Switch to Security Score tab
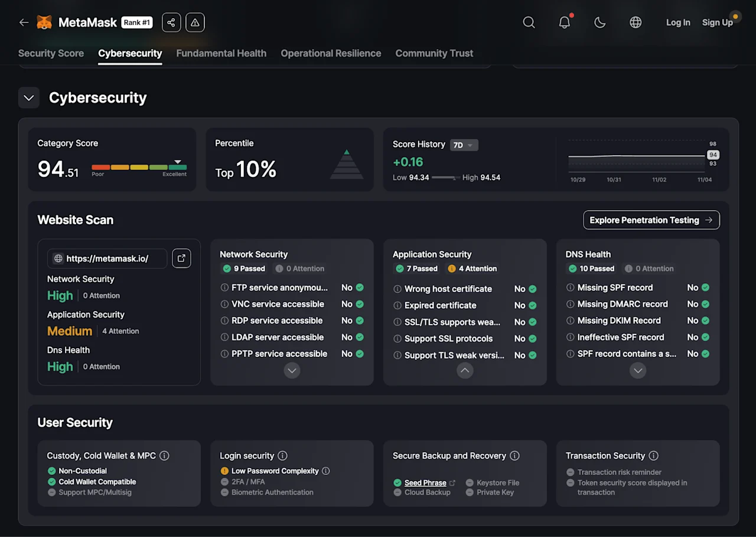The width and height of the screenshot is (756, 537). pyautogui.click(x=51, y=53)
